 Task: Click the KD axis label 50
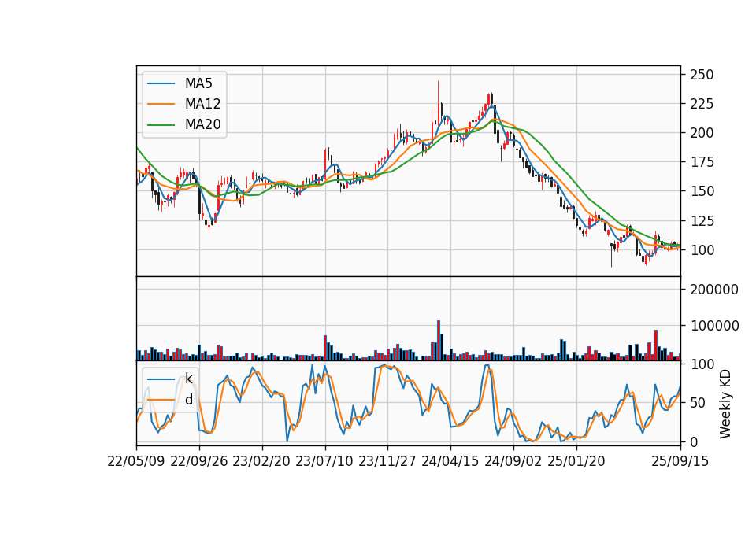[699, 403]
